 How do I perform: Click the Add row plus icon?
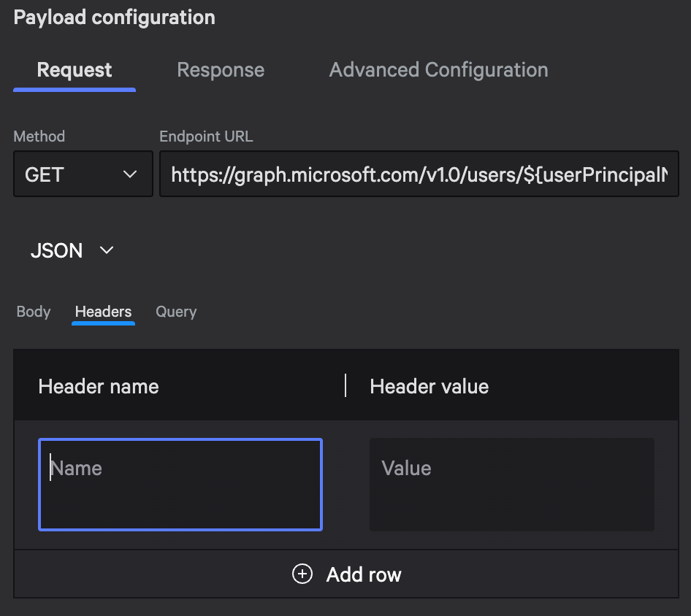pyautogui.click(x=302, y=574)
